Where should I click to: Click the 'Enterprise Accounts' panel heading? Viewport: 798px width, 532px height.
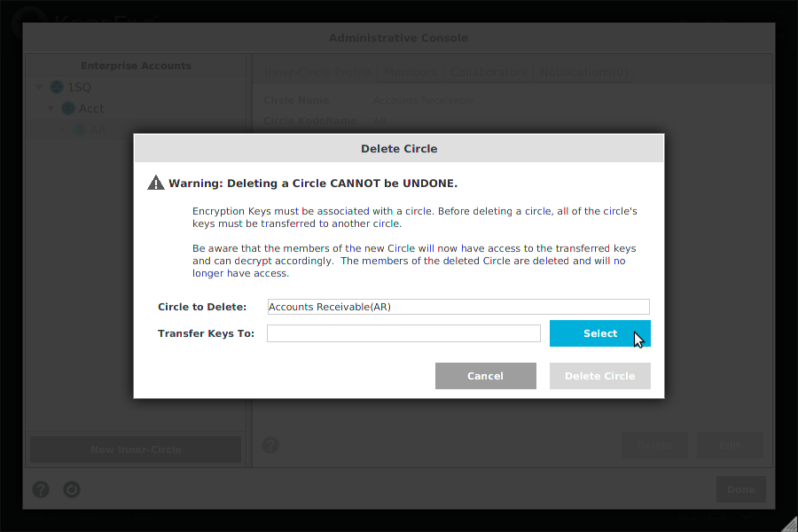point(136,66)
